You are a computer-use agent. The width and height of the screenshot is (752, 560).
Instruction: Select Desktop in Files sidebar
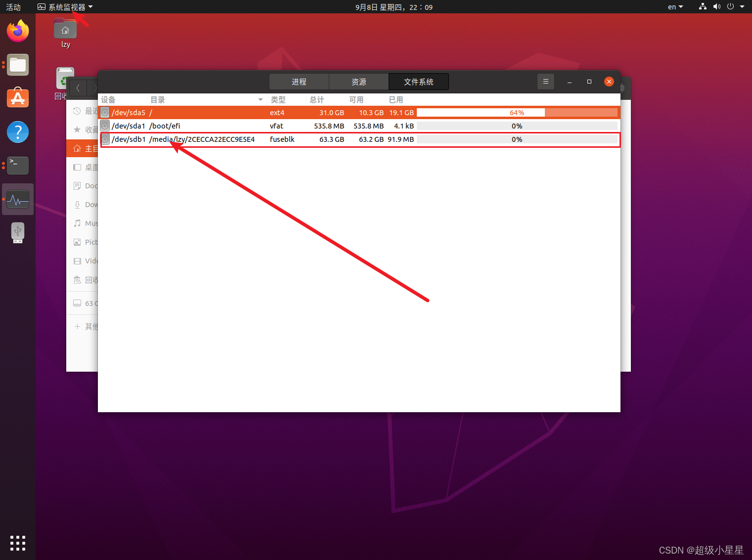(83, 168)
